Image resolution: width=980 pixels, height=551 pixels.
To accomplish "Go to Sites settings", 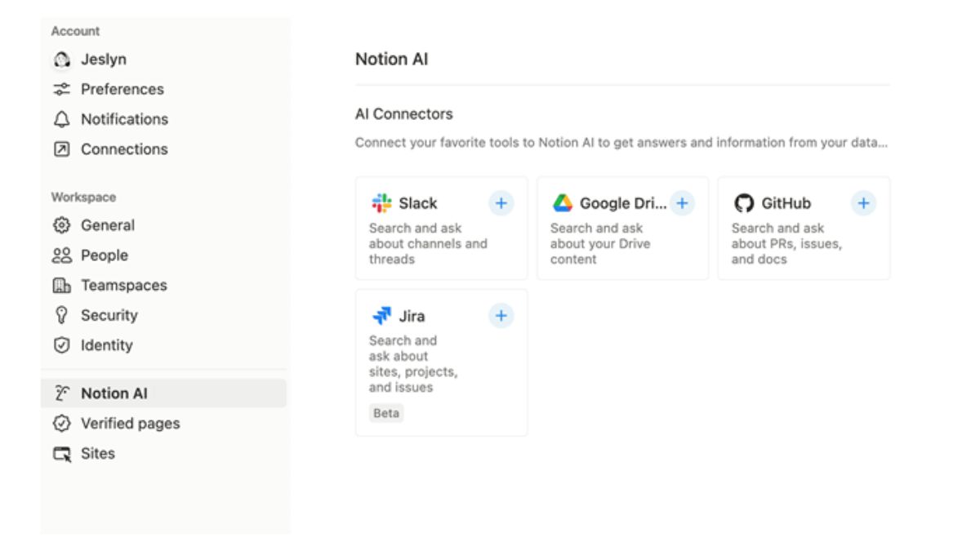I will pyautogui.click(x=97, y=454).
